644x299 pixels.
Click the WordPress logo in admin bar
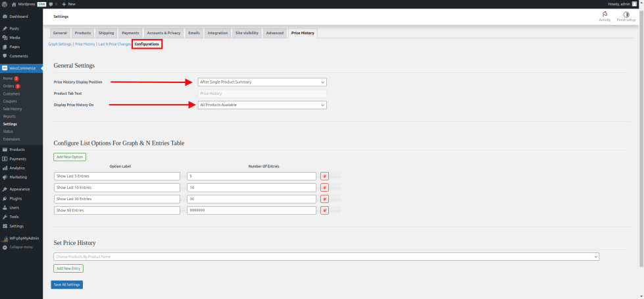click(5, 4)
